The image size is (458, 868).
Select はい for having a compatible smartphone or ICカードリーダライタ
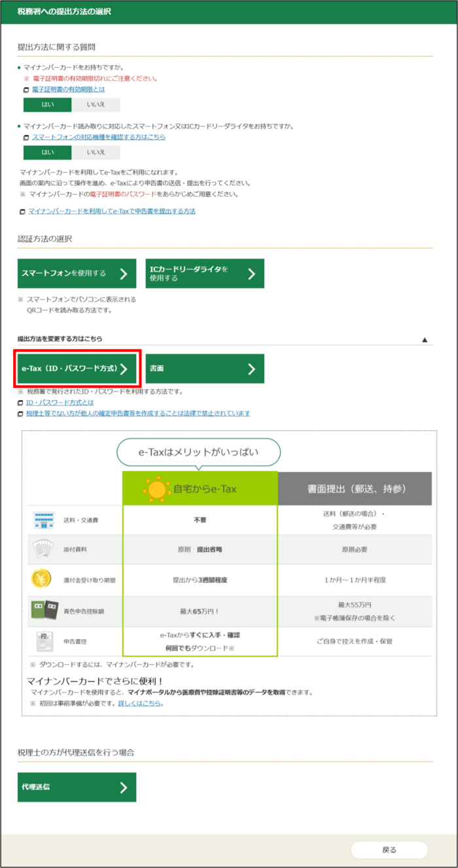pos(47,153)
